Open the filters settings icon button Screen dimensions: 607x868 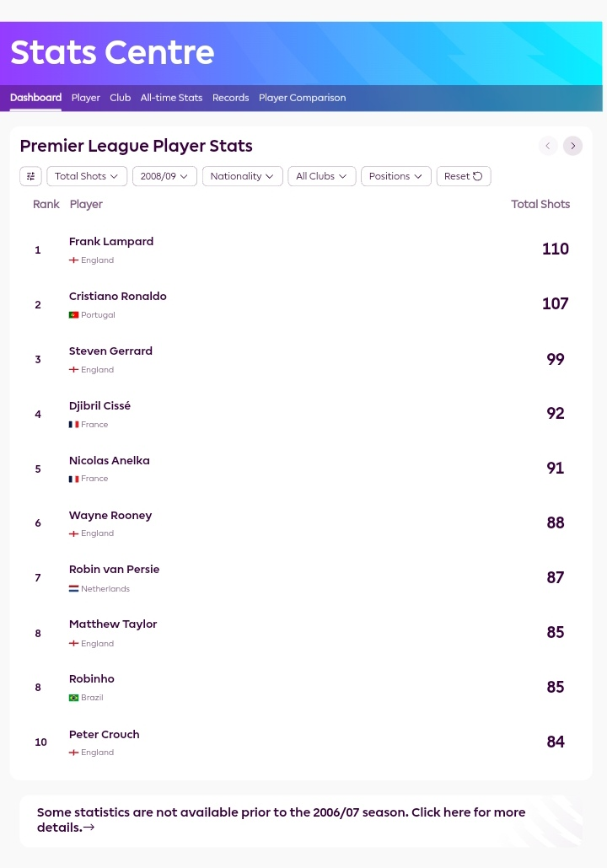(x=31, y=176)
